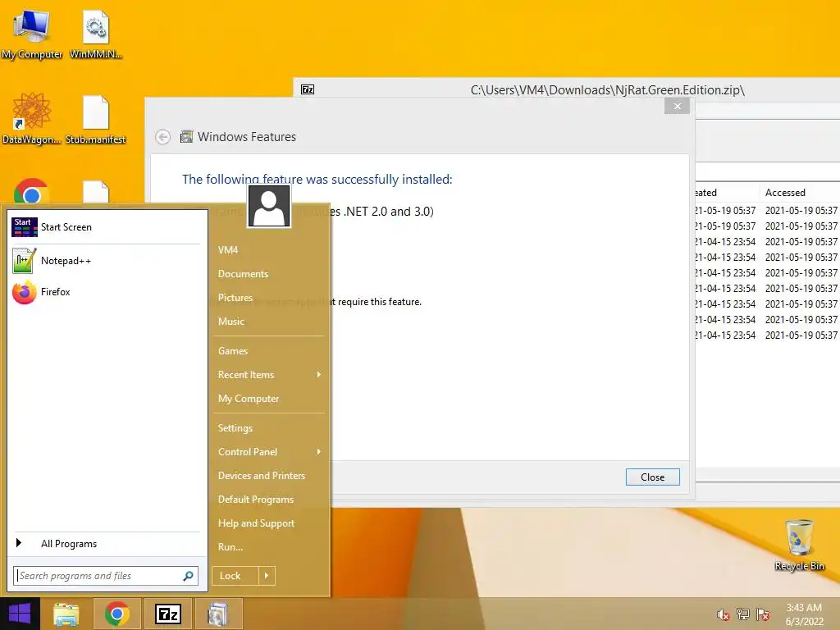Click the Lock button
This screenshot has width=840, height=630.
click(x=235, y=576)
